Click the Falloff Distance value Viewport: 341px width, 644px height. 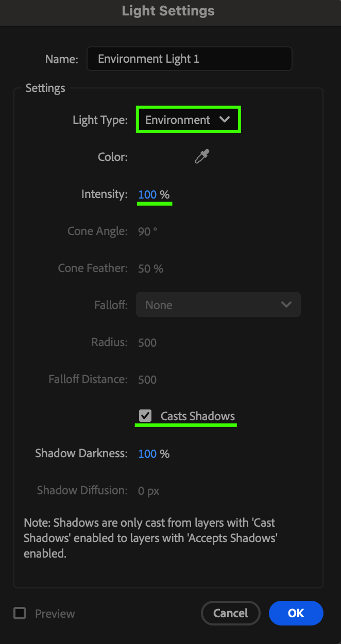147,380
